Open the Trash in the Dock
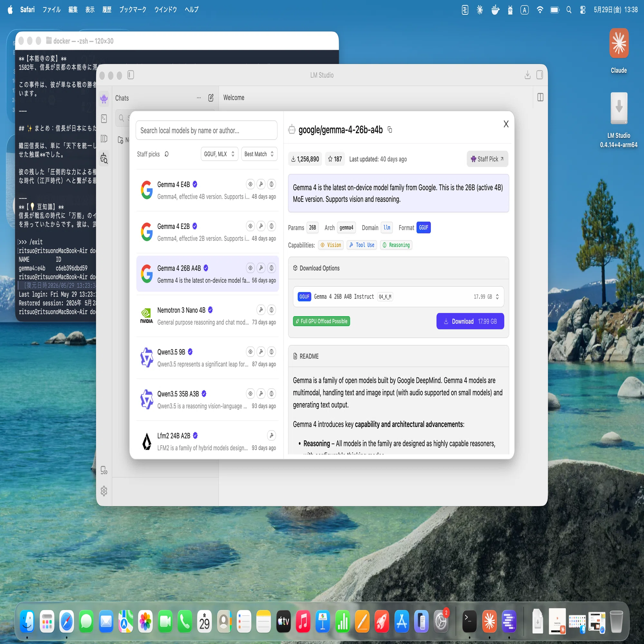Viewport: 644px width, 644px height. click(616, 621)
